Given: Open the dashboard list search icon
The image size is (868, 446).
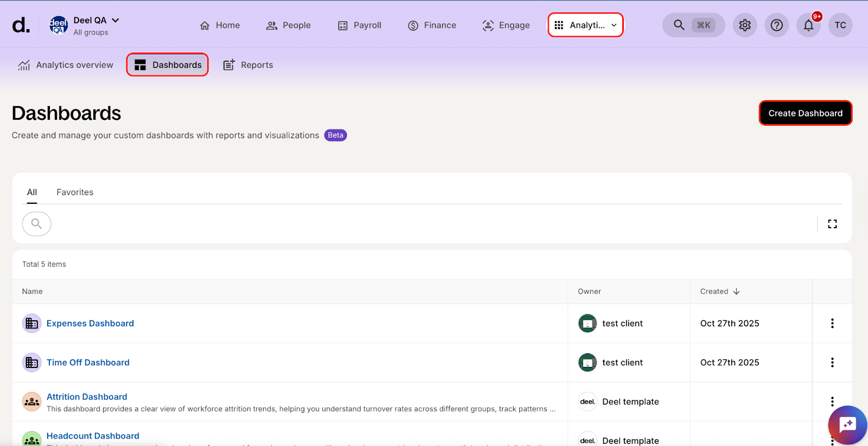Looking at the screenshot, I should [x=36, y=224].
